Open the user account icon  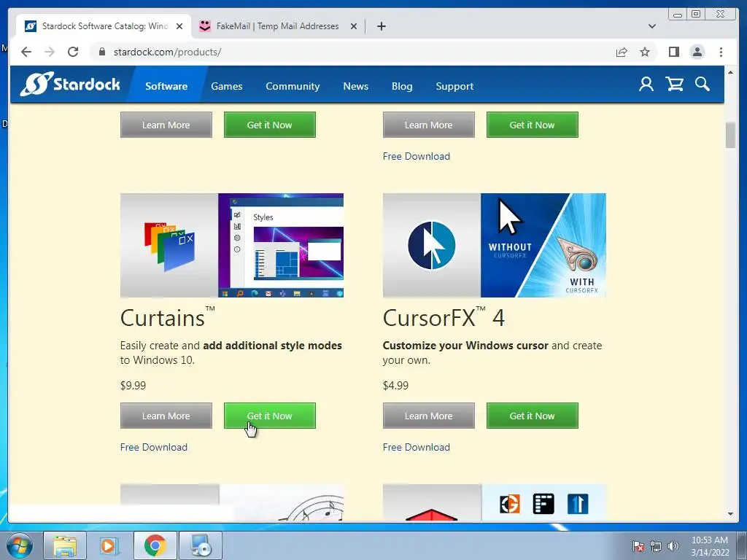click(x=646, y=85)
